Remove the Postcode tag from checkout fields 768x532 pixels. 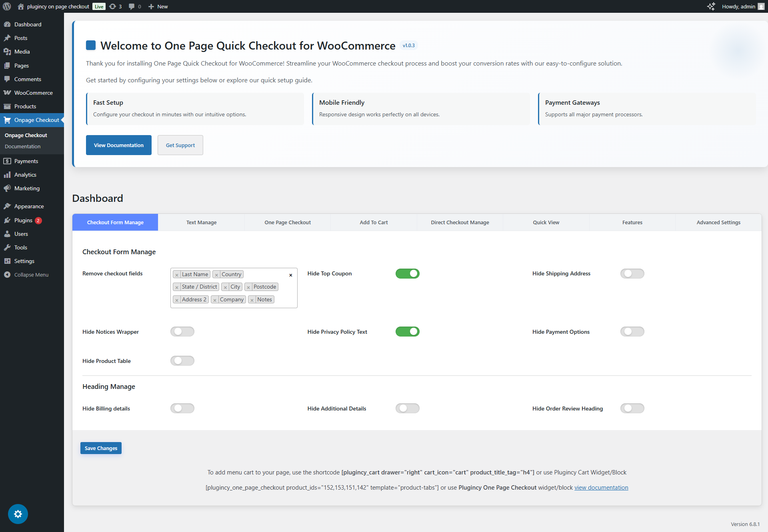(249, 287)
